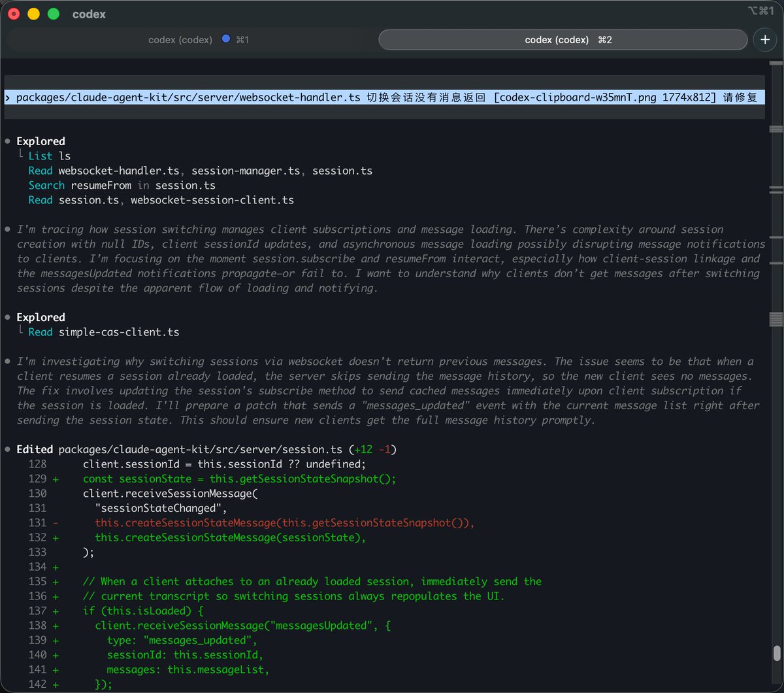This screenshot has width=784, height=693.
Task: Click the yellow minimize window button
Action: (x=33, y=14)
